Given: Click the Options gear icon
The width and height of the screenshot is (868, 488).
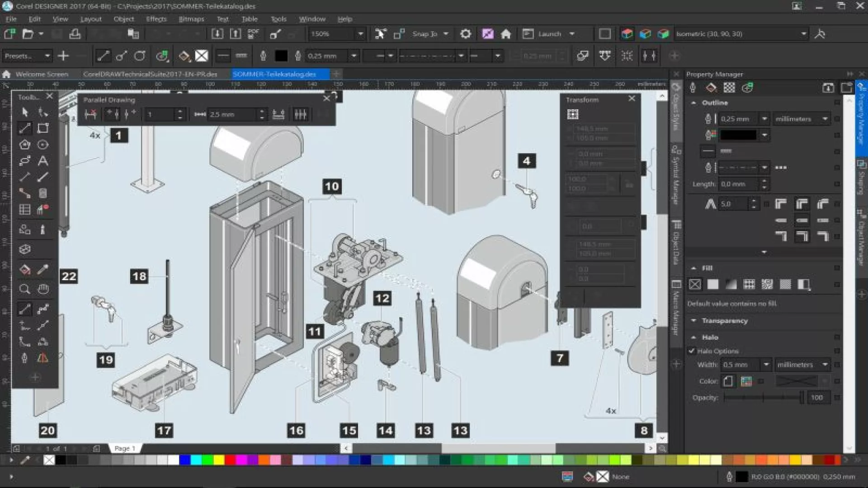Looking at the screenshot, I should coord(466,34).
